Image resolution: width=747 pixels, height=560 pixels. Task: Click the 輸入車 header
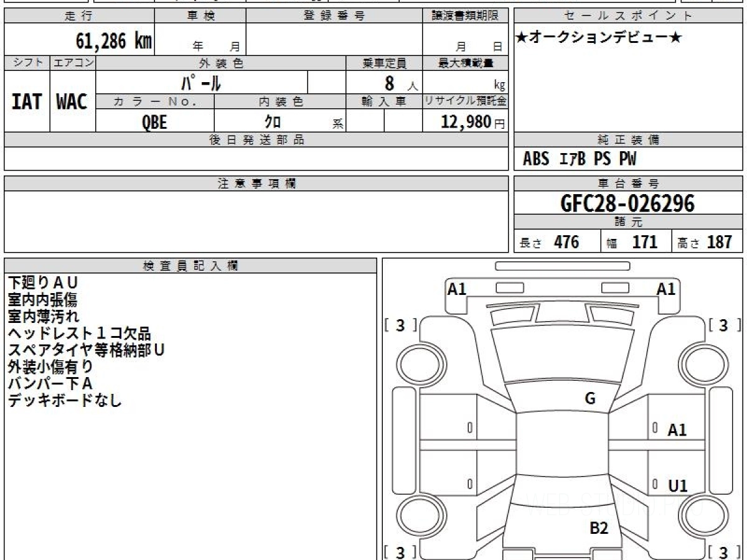pyautogui.click(x=384, y=101)
